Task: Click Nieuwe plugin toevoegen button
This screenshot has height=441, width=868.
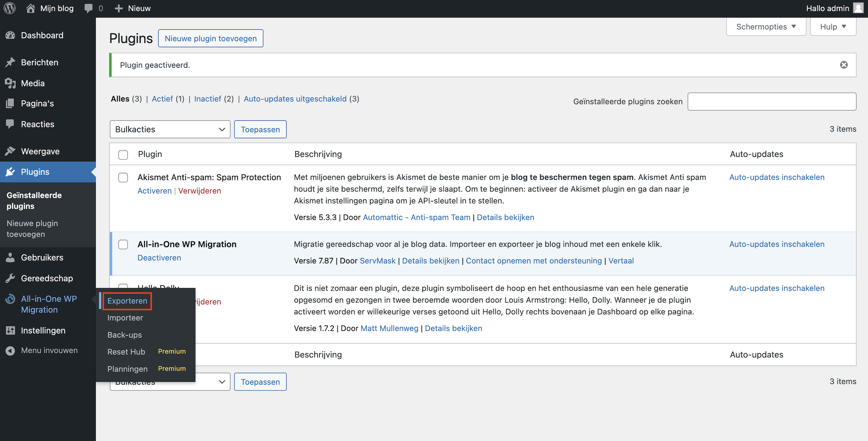Action: (x=211, y=38)
